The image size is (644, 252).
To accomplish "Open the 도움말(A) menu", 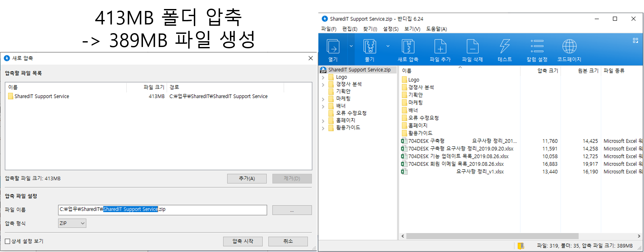I will (436, 29).
